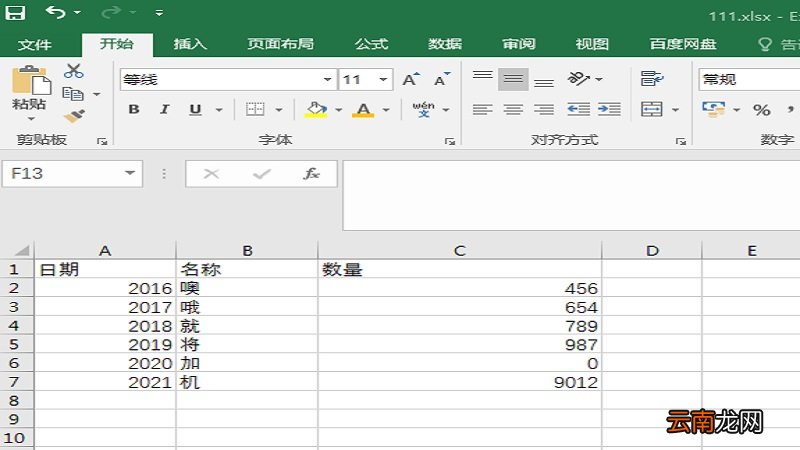Activate the Format Painter brush
Screen dimensions: 800x450
[x=74, y=116]
